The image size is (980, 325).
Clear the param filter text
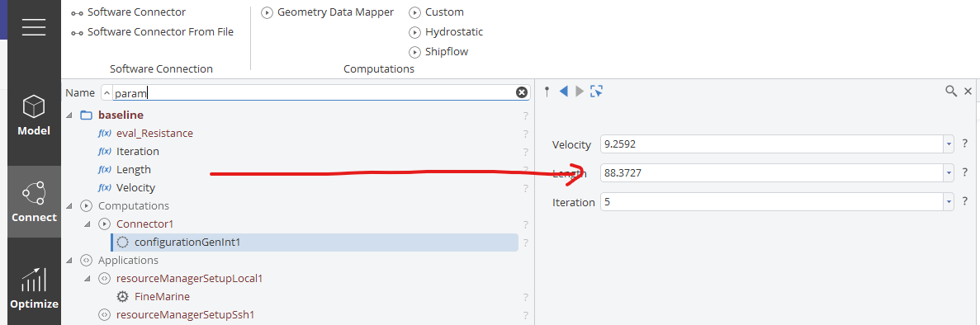click(522, 92)
